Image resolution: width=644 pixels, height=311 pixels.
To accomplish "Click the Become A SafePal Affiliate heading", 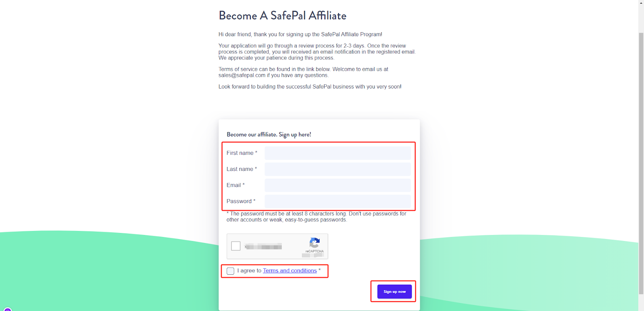I will pyautogui.click(x=282, y=16).
